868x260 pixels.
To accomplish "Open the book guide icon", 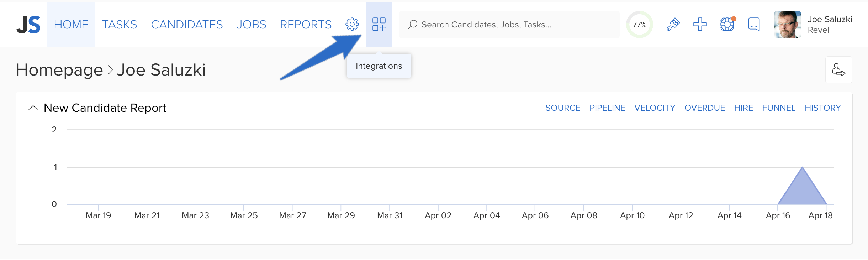I will click(x=754, y=24).
